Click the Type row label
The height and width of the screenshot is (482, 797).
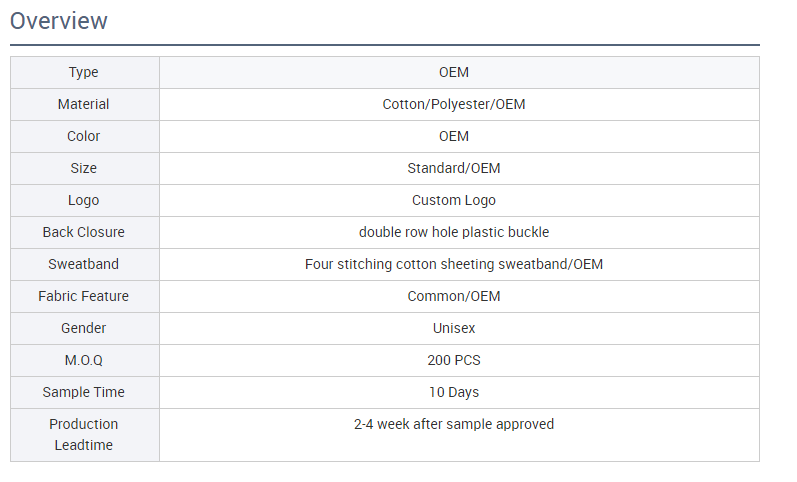(84, 72)
